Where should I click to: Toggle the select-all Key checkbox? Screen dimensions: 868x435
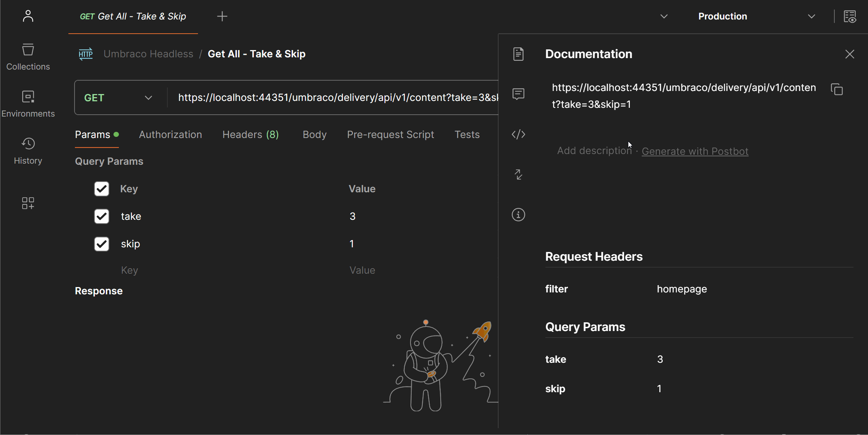coord(102,189)
